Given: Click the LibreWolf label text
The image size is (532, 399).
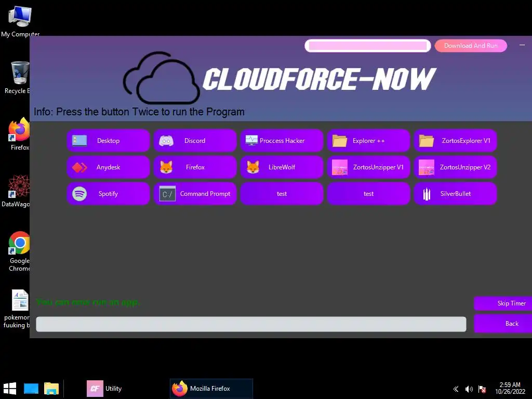Looking at the screenshot, I should 282,167.
